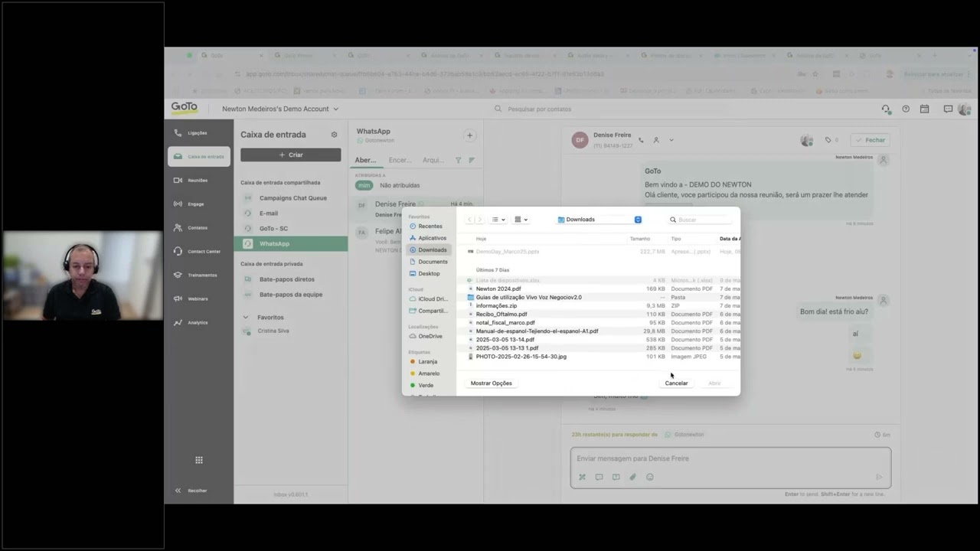Cancel the file dialog
The height and width of the screenshot is (551, 980).
coord(676,383)
